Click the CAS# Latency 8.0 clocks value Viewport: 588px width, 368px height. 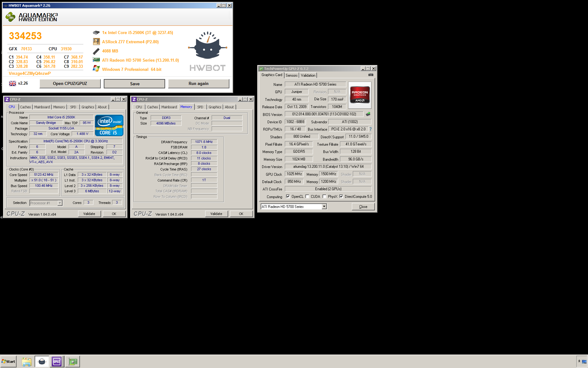click(x=204, y=153)
